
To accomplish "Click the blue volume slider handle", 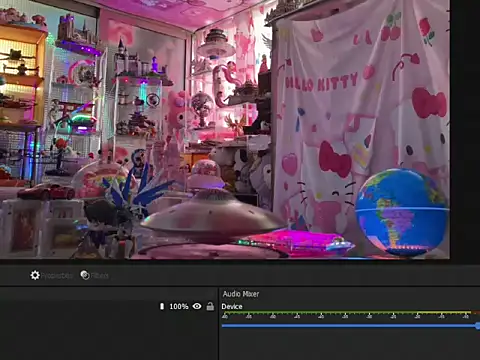I will pyautogui.click(x=478, y=326).
